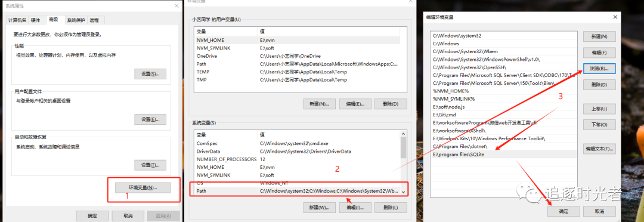The width and height of the screenshot is (644, 222).
Task: Click 新建(W)... under system variables
Action: click(319, 208)
